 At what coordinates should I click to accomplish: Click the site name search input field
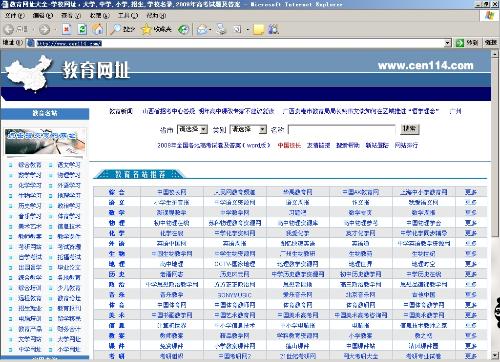pos(342,129)
